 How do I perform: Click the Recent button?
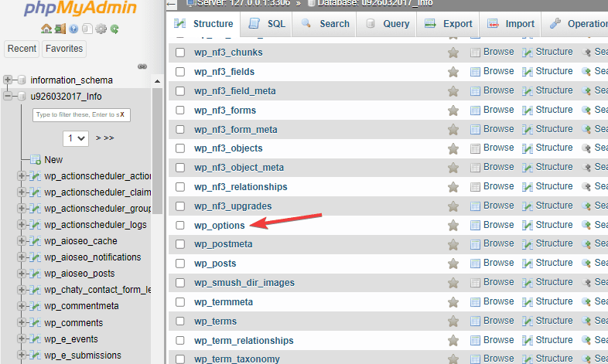click(22, 49)
